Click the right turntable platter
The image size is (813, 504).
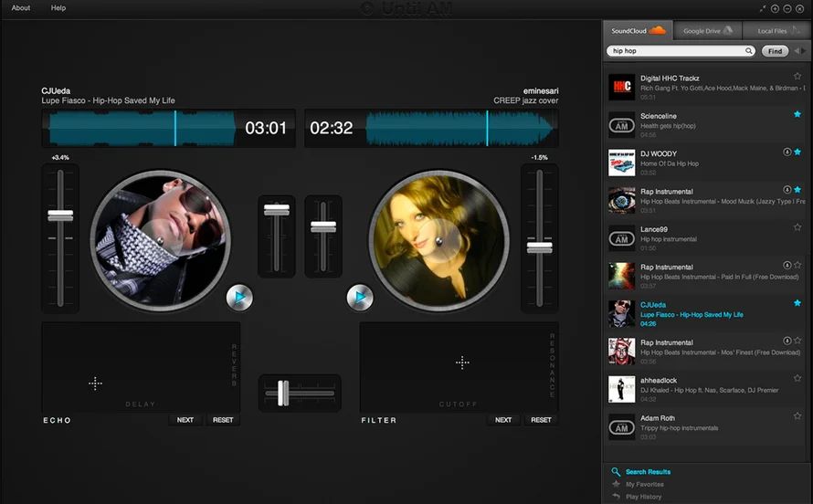(438, 241)
